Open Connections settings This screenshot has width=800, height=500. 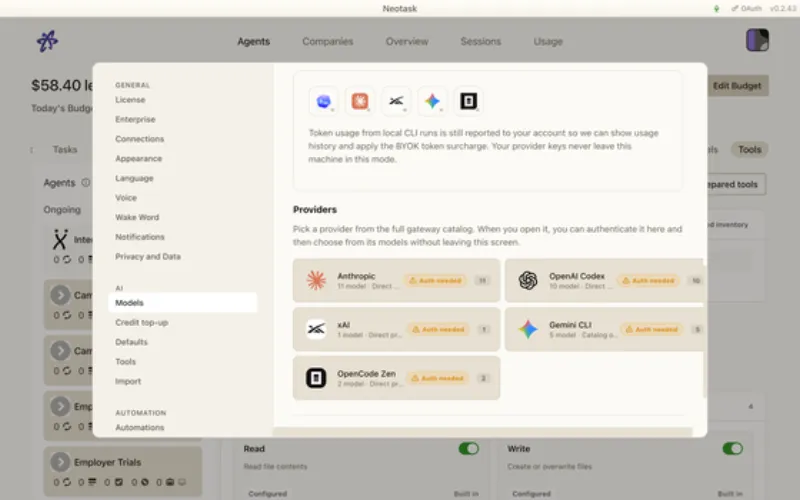tap(139, 139)
